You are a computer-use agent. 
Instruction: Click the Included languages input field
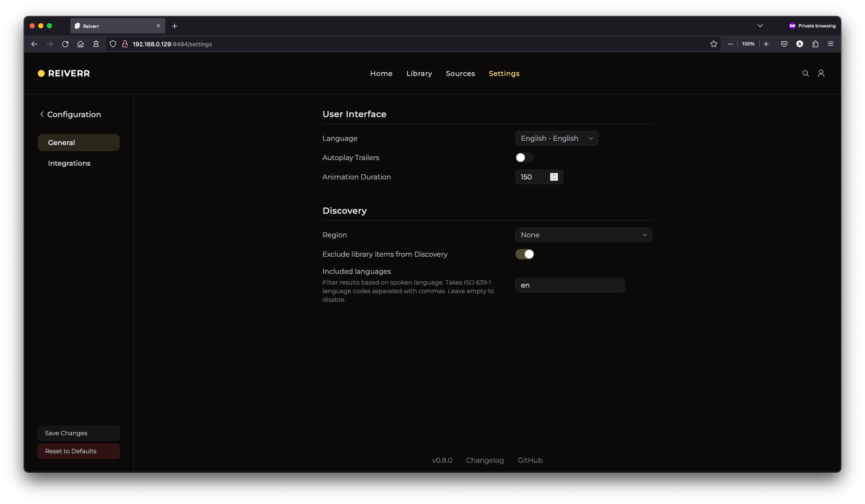570,284
